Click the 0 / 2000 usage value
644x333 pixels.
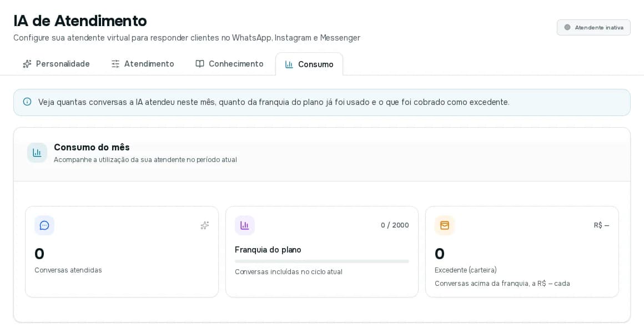point(395,225)
